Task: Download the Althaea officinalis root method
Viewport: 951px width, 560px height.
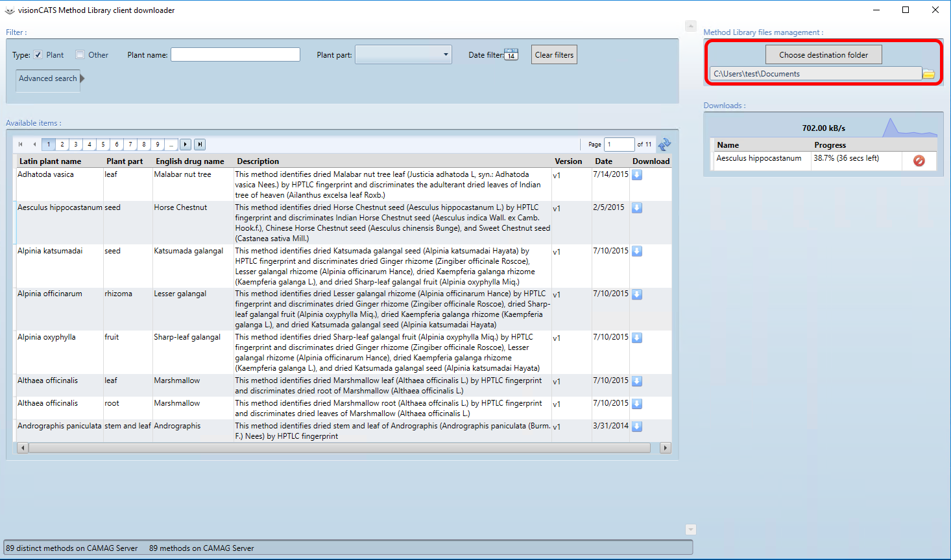Action: pyautogui.click(x=637, y=404)
